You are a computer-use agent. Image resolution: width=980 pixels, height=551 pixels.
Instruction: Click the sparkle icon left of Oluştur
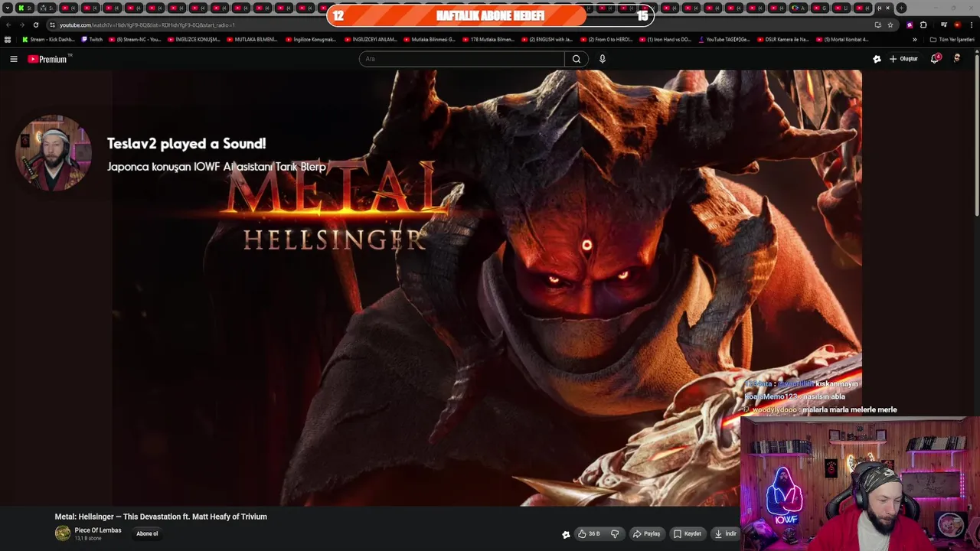(x=877, y=59)
